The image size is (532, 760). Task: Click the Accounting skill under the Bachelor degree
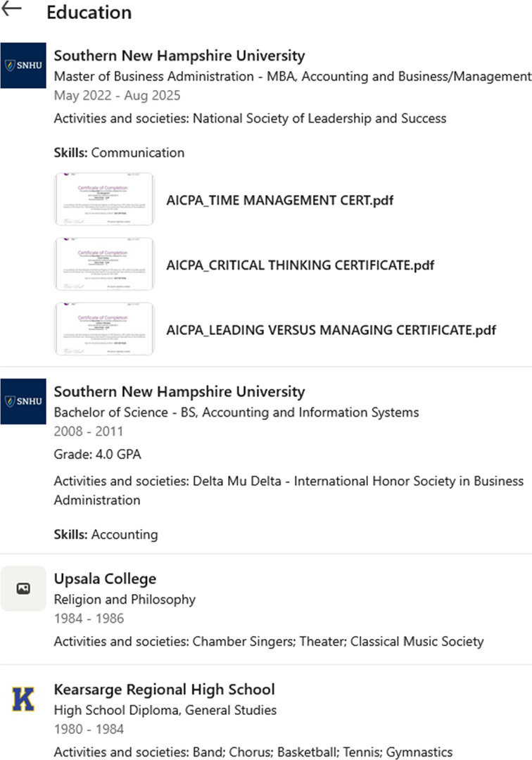coord(125,535)
